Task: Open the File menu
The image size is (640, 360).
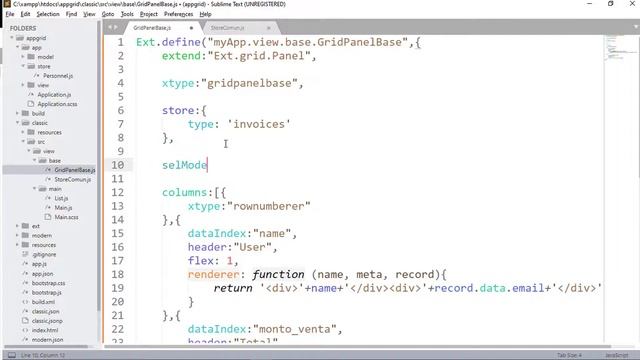Action: 10,14
